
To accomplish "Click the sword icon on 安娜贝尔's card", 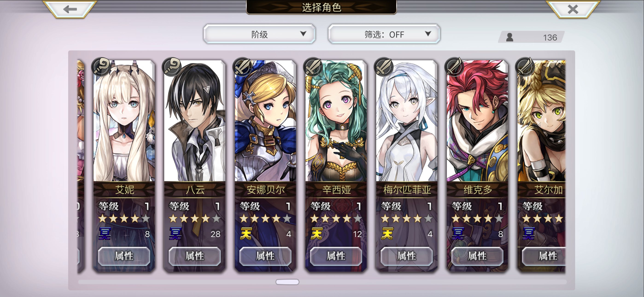I will pos(242,67).
